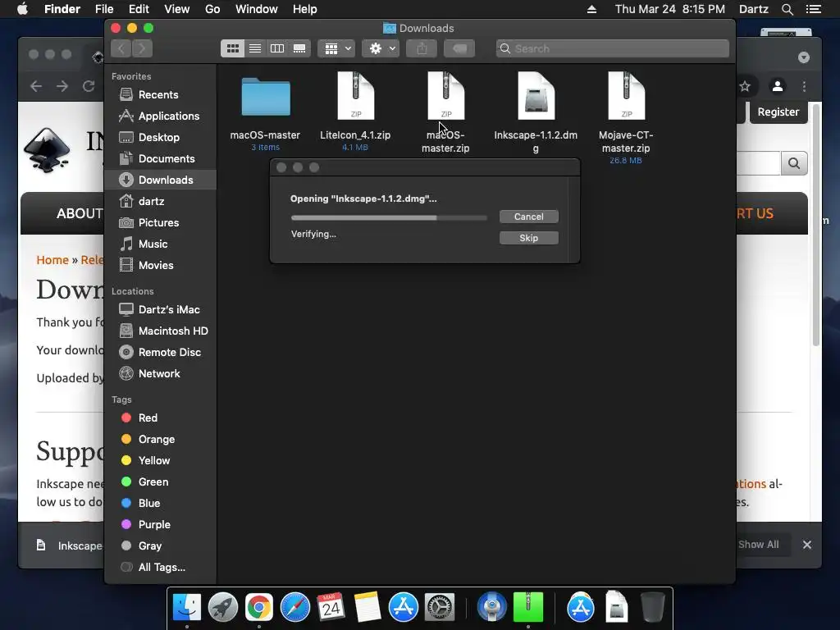Open System Preferences from the Dock
The width and height of the screenshot is (840, 630).
pos(440,607)
